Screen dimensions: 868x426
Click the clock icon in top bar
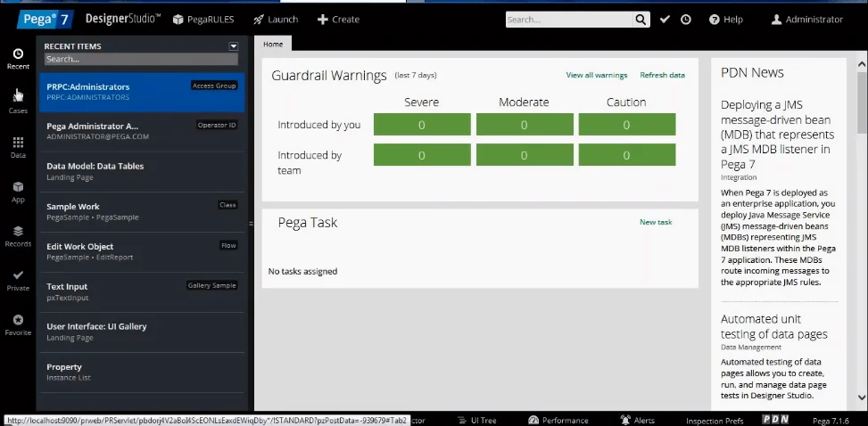(x=686, y=20)
